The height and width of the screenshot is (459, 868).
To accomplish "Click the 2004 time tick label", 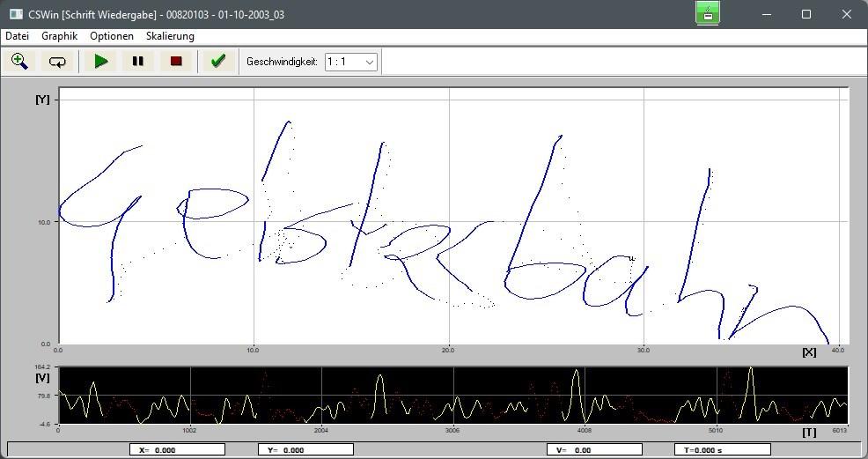I will [x=320, y=430].
